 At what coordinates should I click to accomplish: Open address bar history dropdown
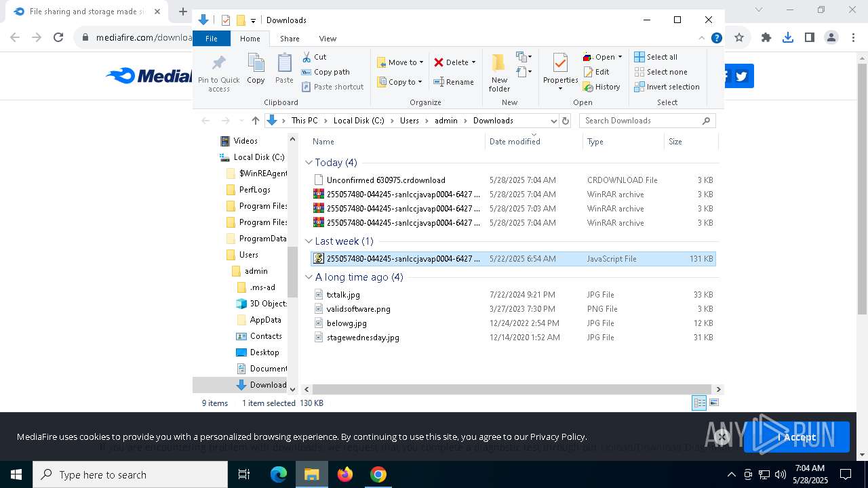553,121
